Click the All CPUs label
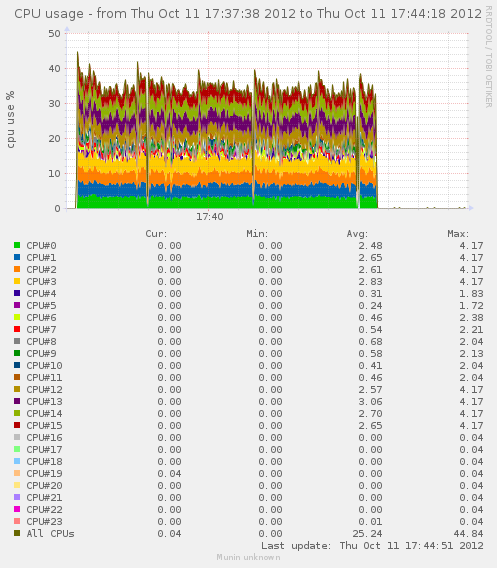 [50, 534]
